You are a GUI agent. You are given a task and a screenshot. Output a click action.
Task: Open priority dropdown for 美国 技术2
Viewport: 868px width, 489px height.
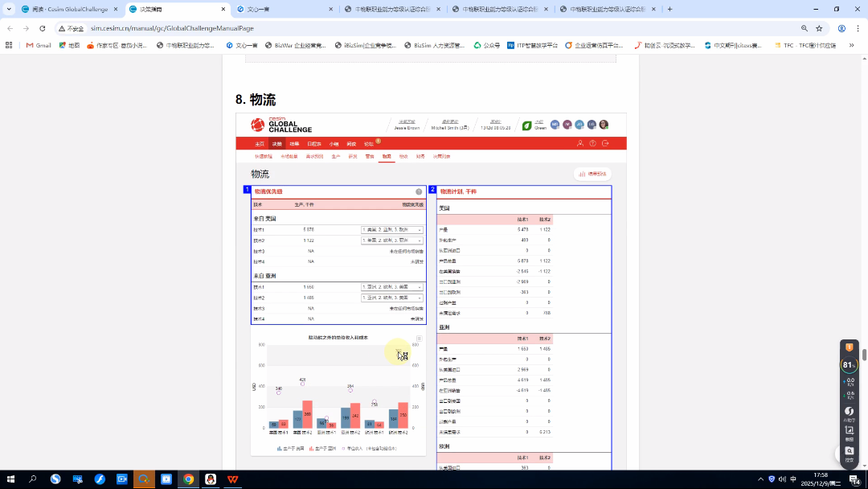point(392,240)
